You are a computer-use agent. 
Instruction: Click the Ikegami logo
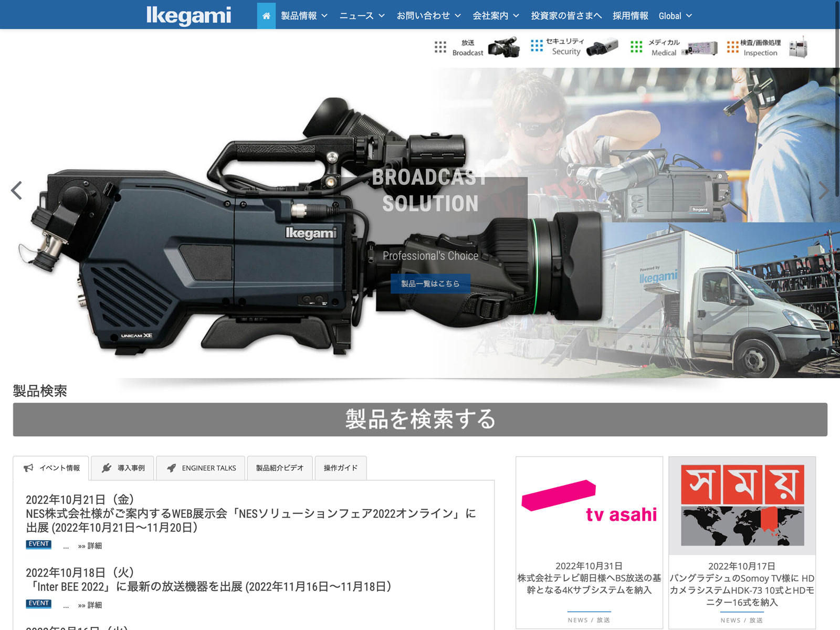(x=188, y=16)
